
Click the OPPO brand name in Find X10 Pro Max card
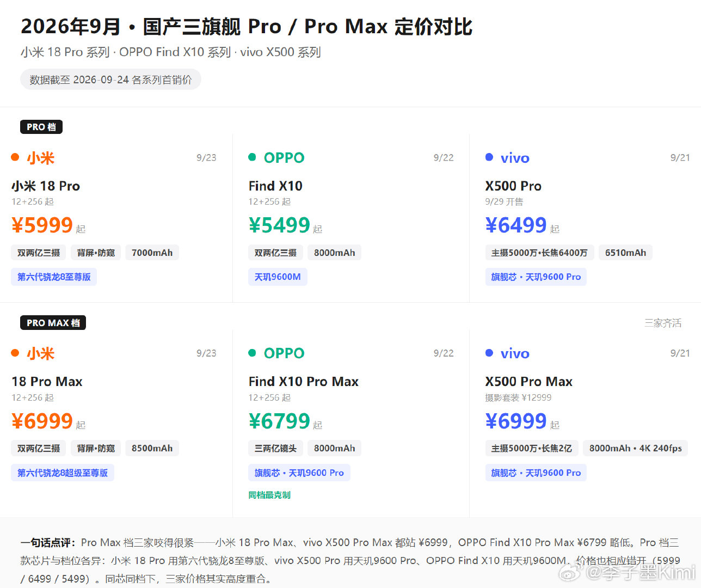click(x=284, y=353)
